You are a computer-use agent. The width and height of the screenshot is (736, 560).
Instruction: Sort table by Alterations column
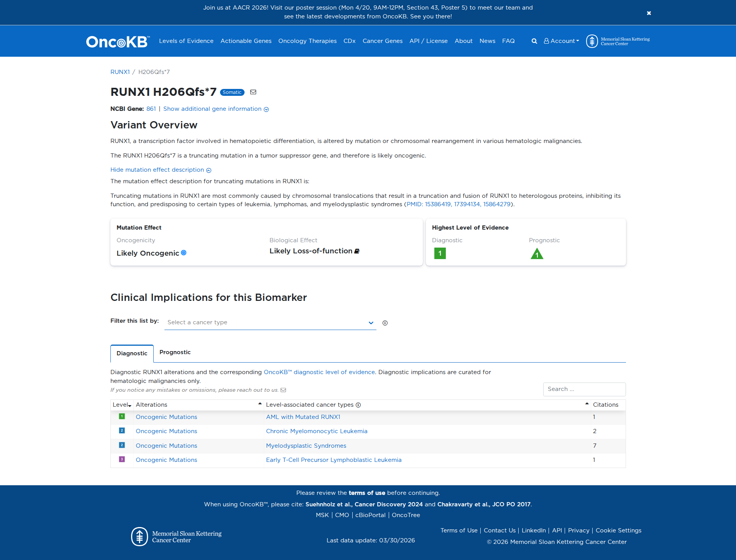click(x=199, y=405)
